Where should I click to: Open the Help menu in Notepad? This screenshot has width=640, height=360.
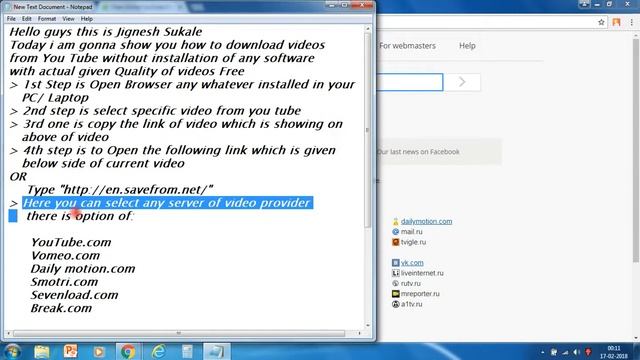click(87, 19)
